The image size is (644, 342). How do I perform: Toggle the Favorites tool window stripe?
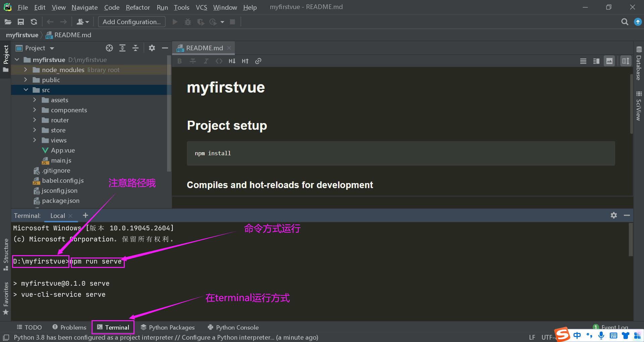pos(6,298)
